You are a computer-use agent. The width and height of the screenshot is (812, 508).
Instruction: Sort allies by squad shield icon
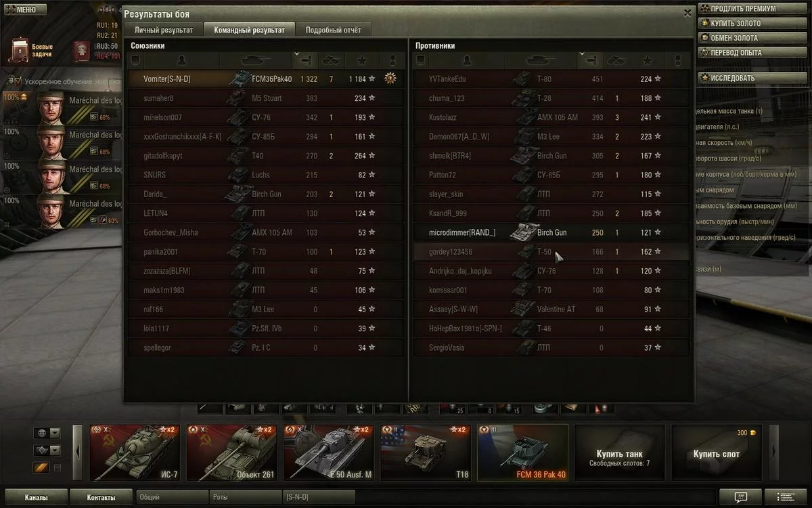click(x=135, y=60)
